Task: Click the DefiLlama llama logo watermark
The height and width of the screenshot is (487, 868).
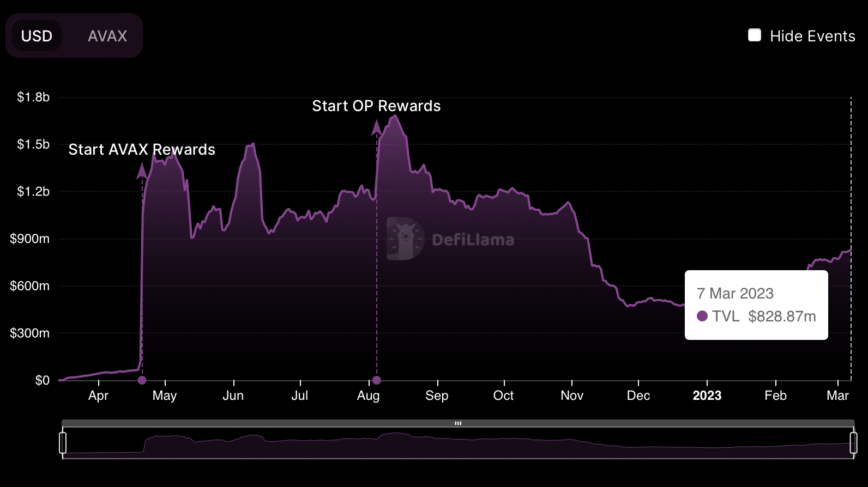Action: tap(405, 239)
